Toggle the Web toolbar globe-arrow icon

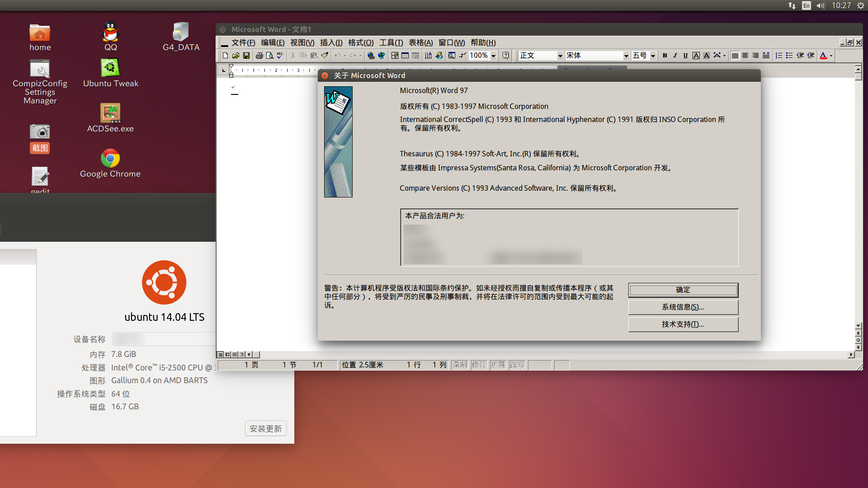[x=381, y=56]
